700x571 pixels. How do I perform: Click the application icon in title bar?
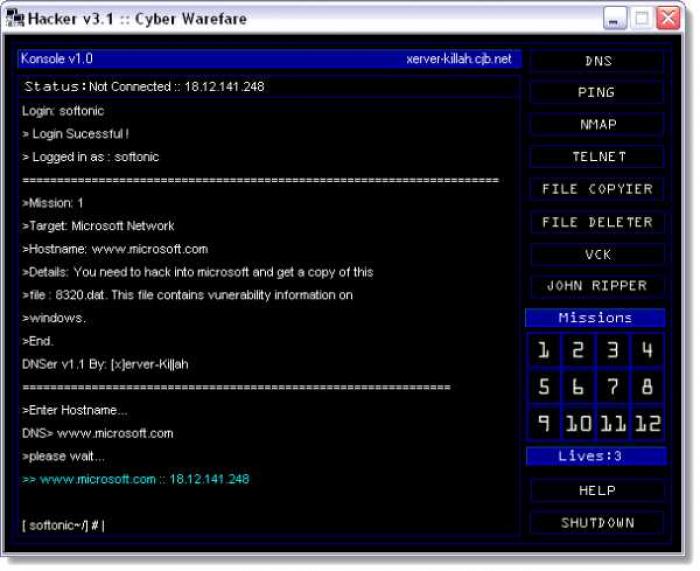click(x=16, y=18)
